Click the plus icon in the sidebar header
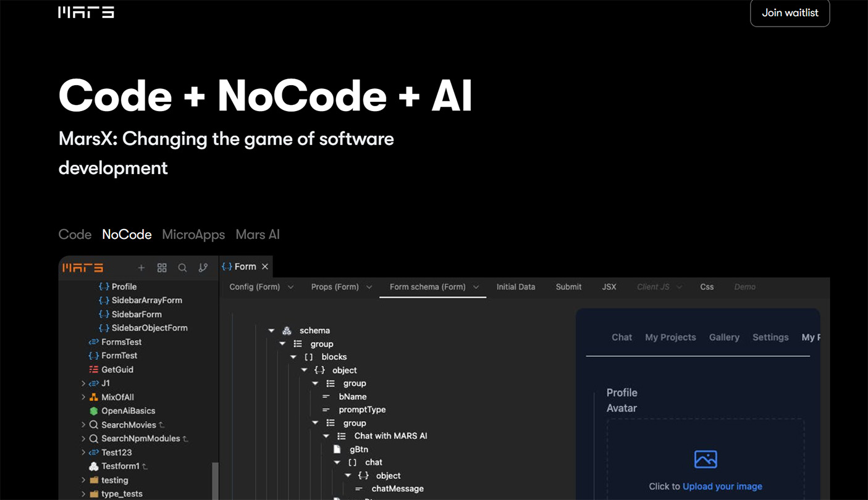The width and height of the screenshot is (868, 500). pos(141,268)
